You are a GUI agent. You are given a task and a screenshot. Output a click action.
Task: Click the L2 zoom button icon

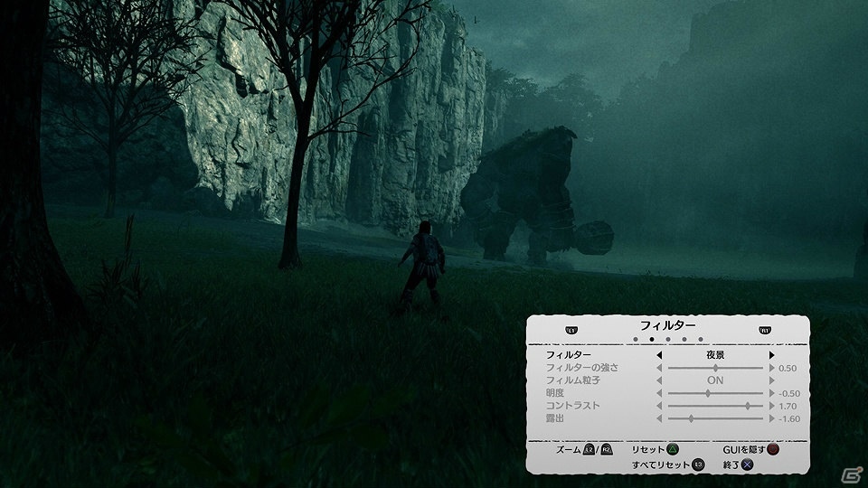(x=589, y=449)
